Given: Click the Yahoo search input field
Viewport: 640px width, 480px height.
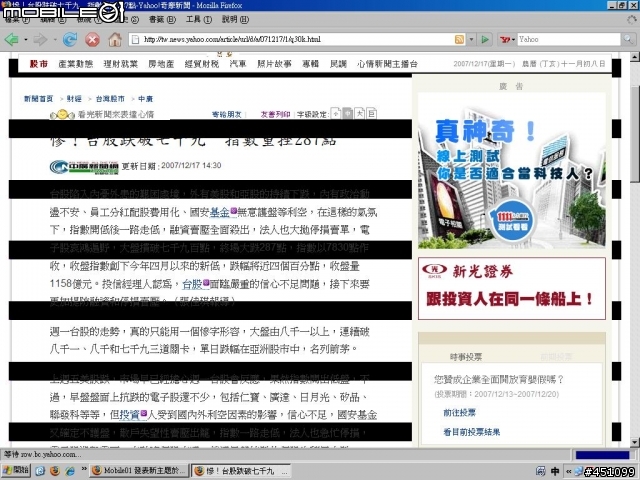Looking at the screenshot, I should (569, 39).
